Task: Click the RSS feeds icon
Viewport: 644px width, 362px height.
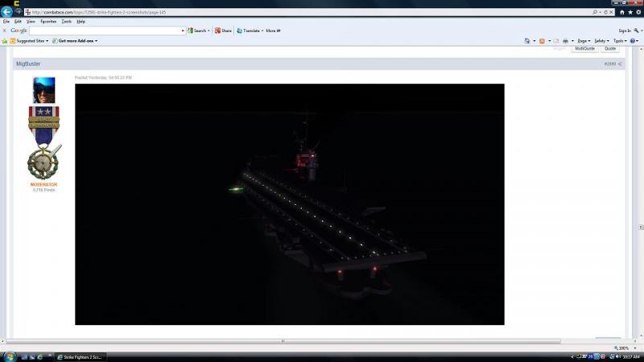Action: pyautogui.click(x=542, y=41)
